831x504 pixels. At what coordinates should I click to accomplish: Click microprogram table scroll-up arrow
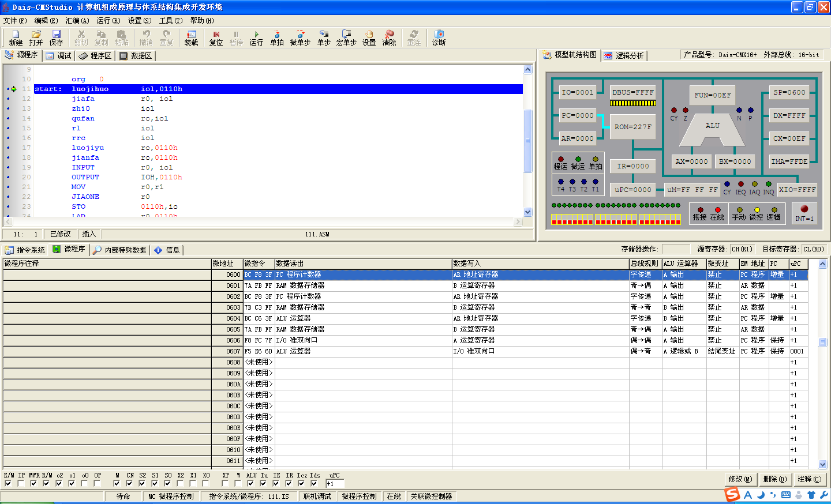tap(822, 264)
